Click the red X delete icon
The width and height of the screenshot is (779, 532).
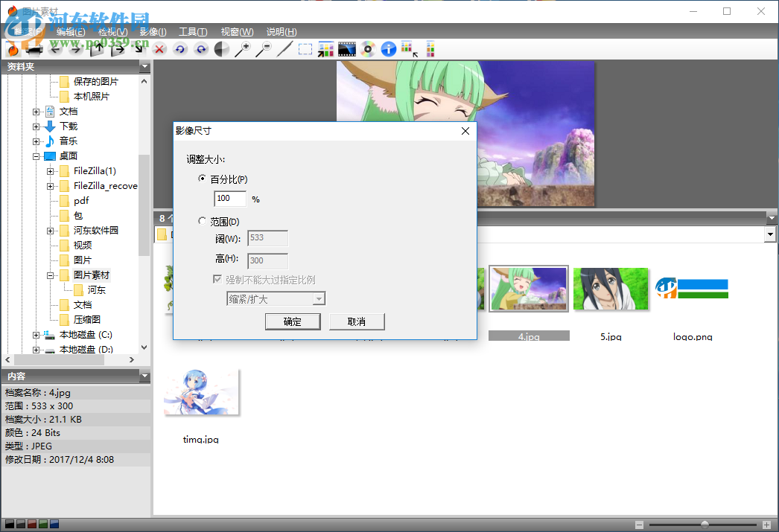coord(159,49)
